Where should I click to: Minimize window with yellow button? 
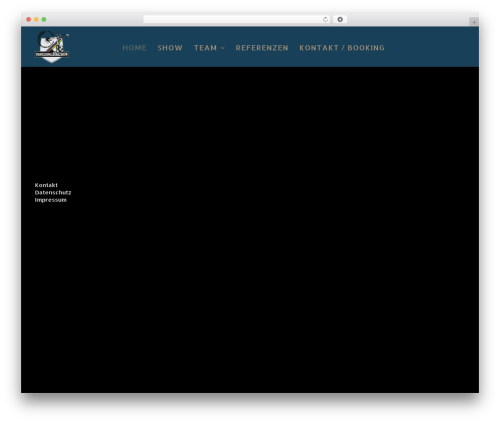coord(36,19)
